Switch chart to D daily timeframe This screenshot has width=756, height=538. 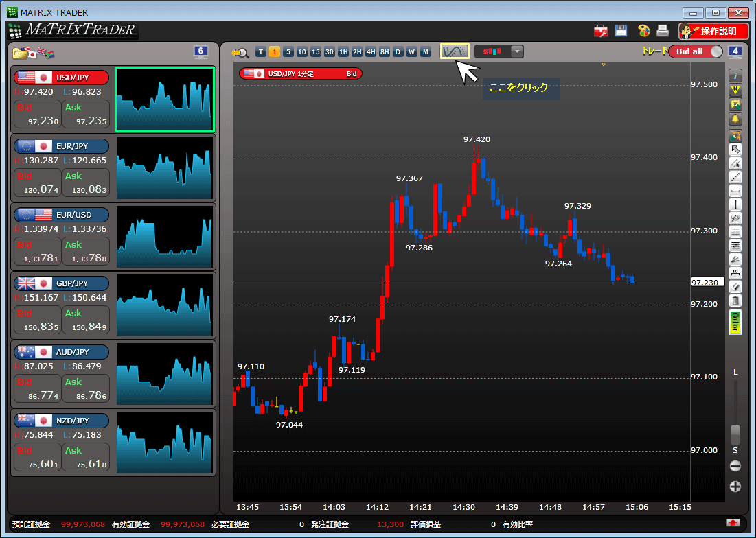[398, 52]
